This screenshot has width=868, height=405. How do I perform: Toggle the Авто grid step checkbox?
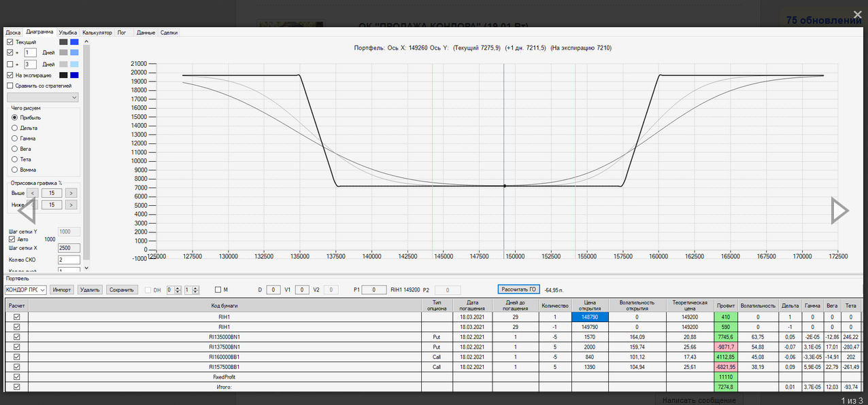click(12, 239)
